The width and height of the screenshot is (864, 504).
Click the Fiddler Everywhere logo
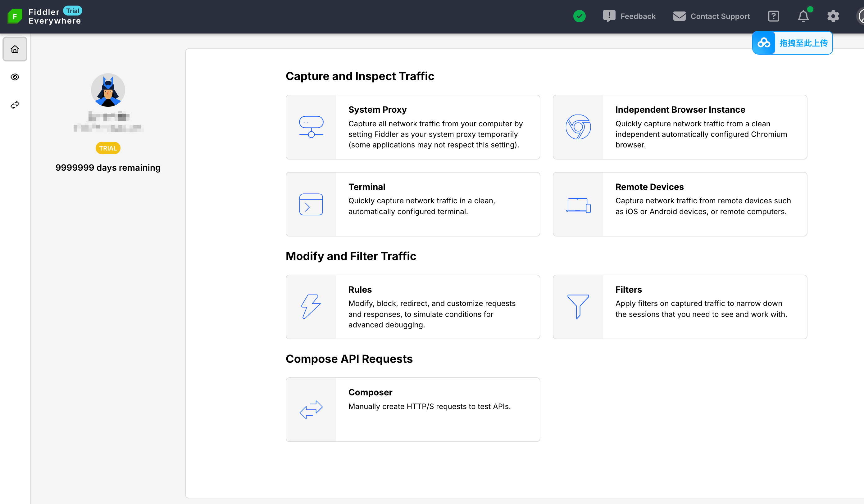[x=15, y=16]
